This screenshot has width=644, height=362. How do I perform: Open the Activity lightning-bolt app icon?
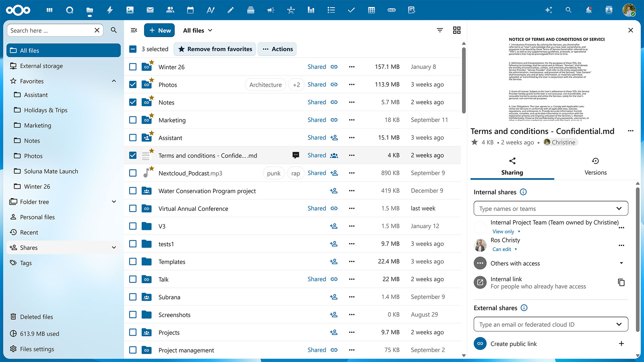(110, 10)
